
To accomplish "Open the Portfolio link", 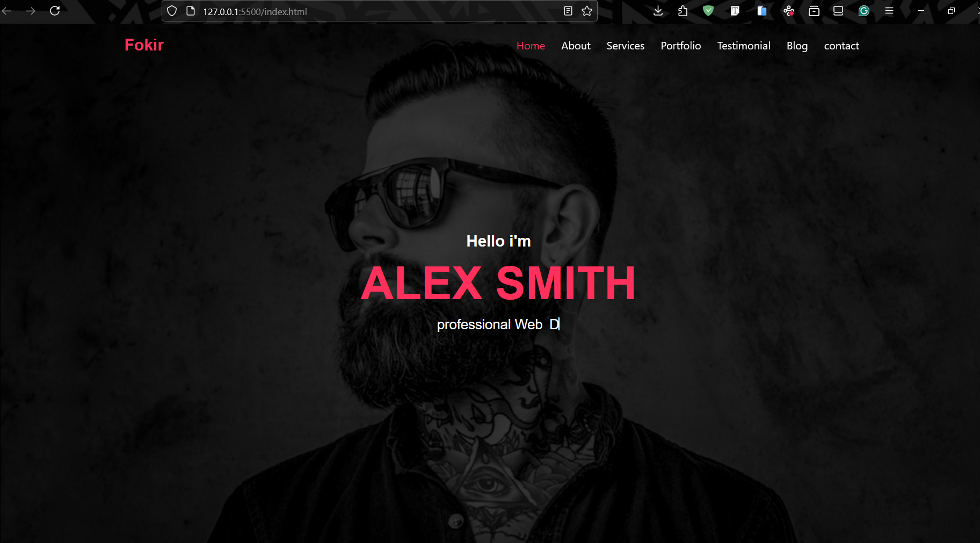I will tap(680, 46).
